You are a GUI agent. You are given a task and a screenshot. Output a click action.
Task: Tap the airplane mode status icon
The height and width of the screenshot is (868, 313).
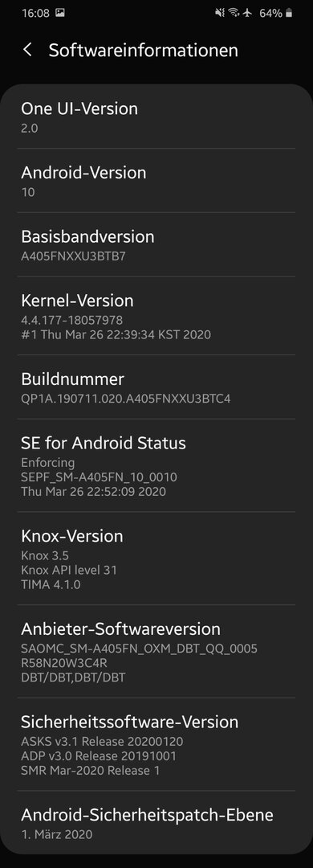click(247, 13)
